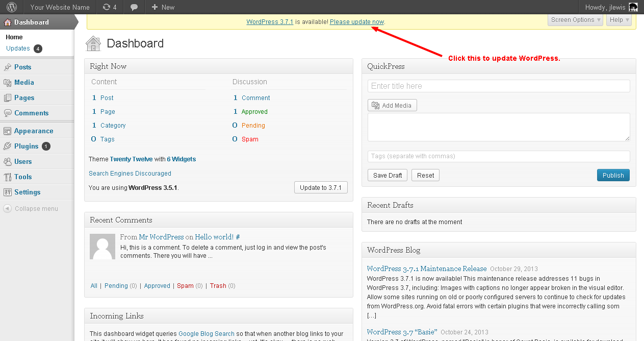Image resolution: width=644 pixels, height=341 pixels.
Task: Open the Pending discussion link
Action: (253, 126)
